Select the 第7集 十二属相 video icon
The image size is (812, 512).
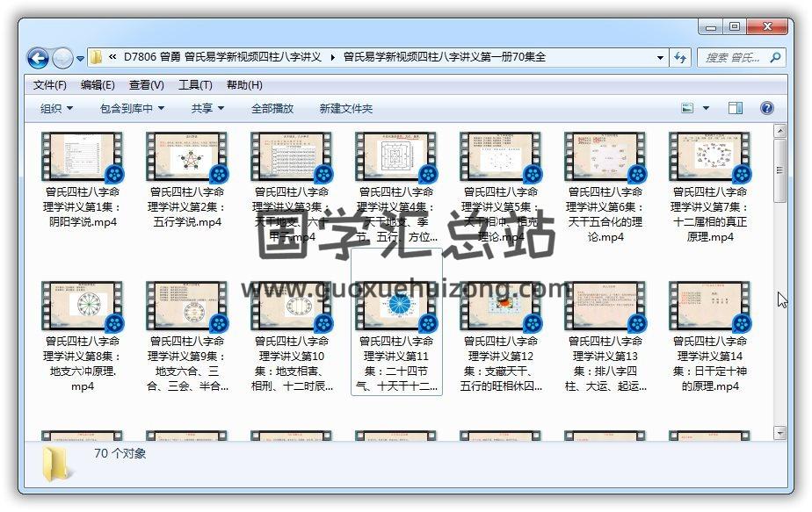point(710,157)
